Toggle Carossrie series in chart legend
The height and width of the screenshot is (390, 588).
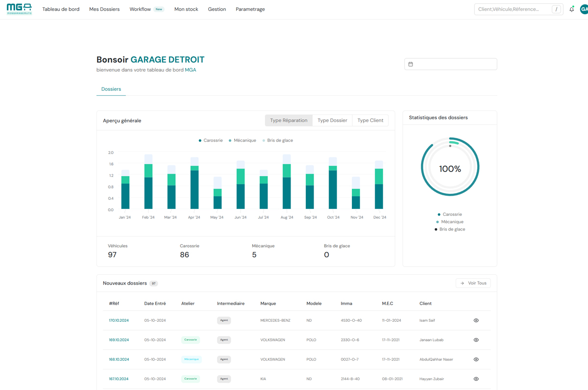[x=210, y=140]
